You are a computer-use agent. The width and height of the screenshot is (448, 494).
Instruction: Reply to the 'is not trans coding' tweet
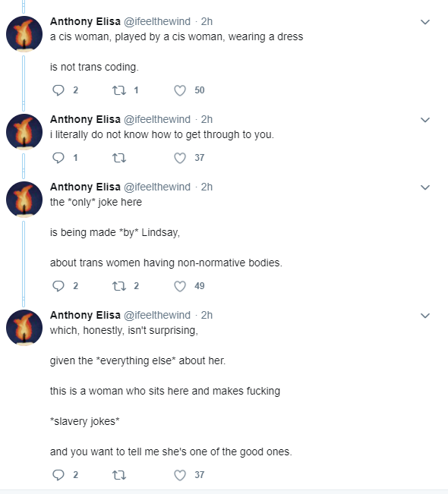[58, 90]
